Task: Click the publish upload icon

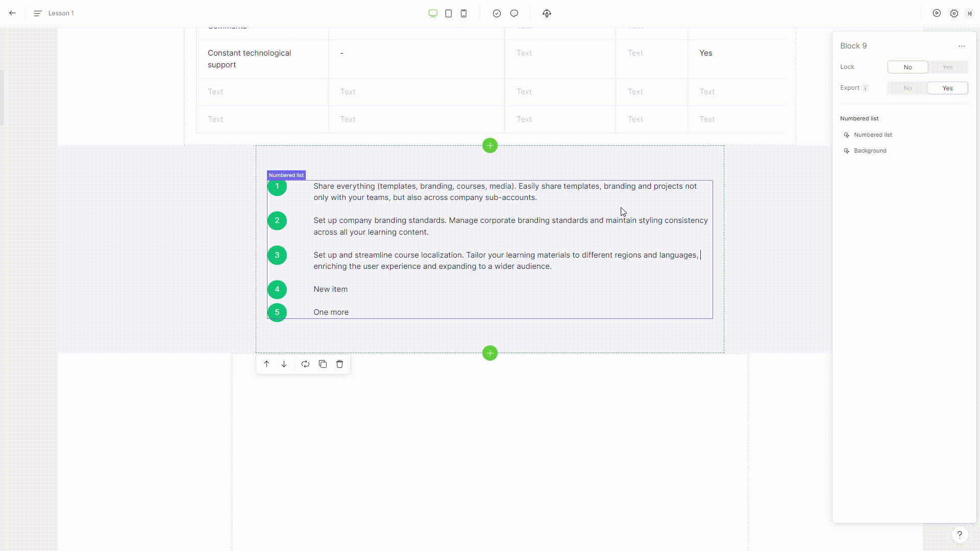Action: (x=547, y=13)
